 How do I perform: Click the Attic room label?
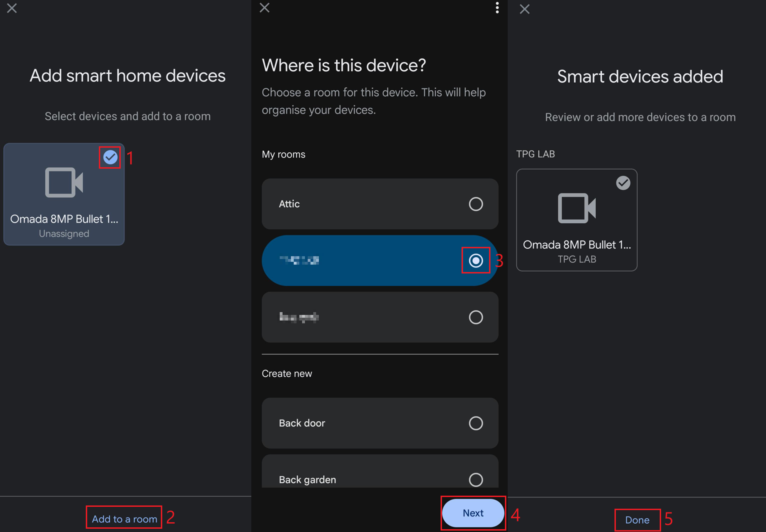[x=289, y=204]
